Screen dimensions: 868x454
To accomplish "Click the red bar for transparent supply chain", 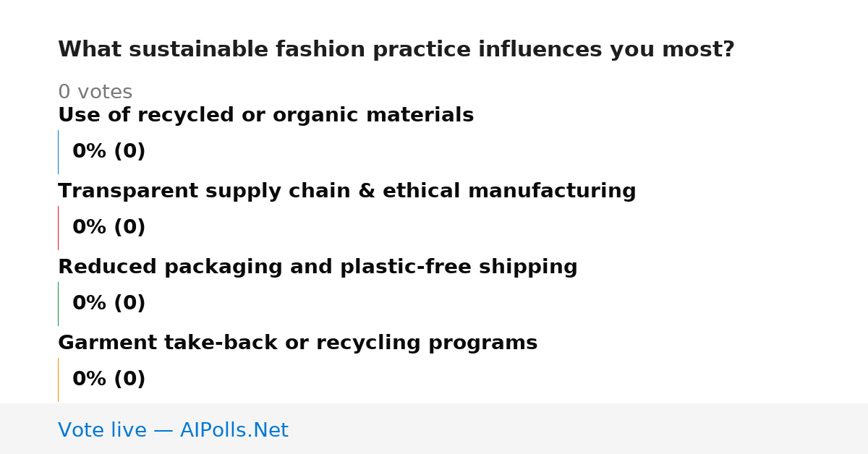I will [x=58, y=228].
